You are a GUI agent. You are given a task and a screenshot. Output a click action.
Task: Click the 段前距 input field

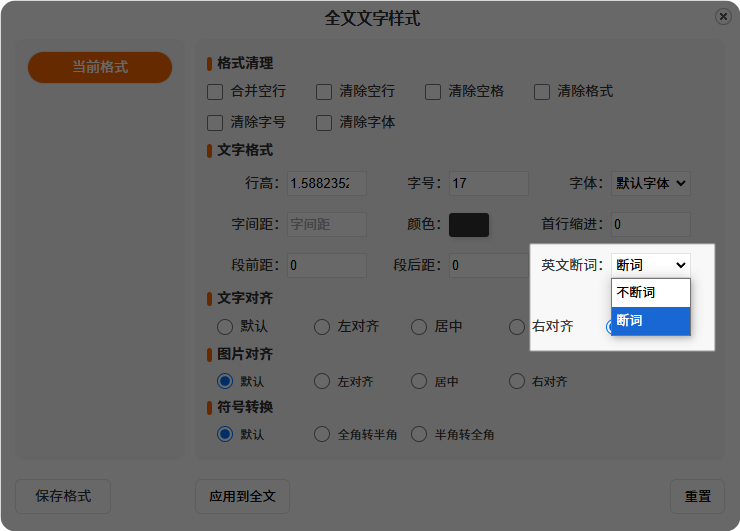pyautogui.click(x=327, y=265)
